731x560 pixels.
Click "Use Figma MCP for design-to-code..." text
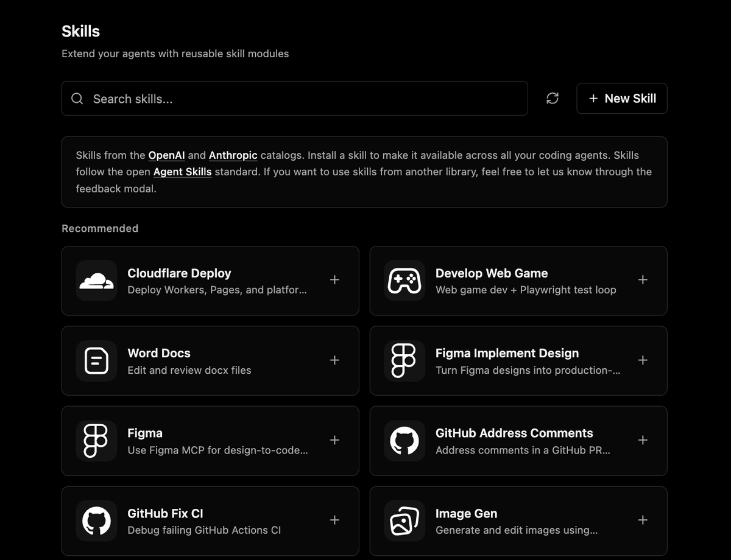click(x=217, y=450)
